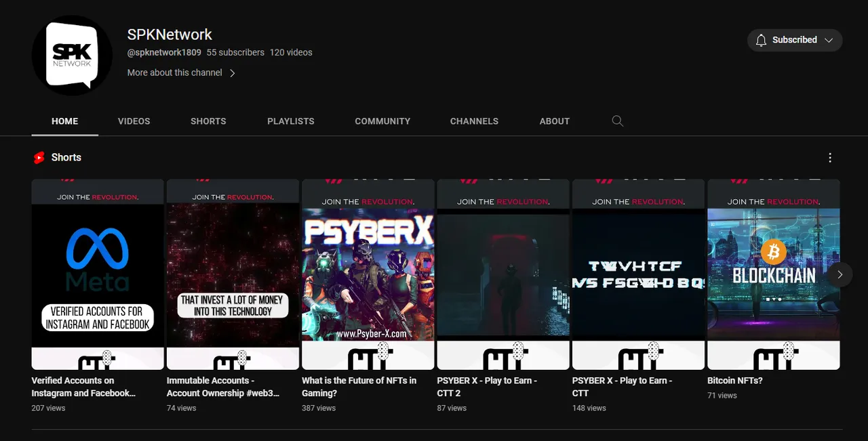
Task: Click the 387 views text
Action: 319,408
